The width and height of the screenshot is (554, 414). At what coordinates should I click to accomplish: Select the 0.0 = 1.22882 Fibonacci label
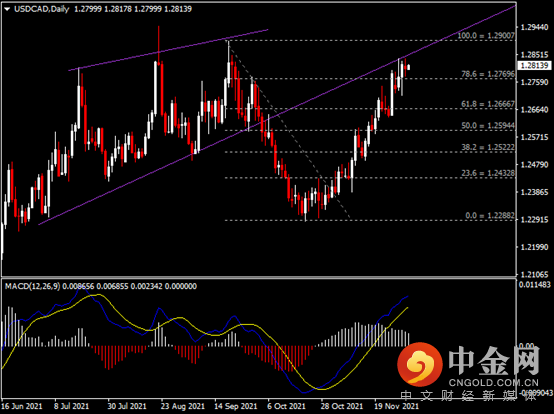click(490, 215)
